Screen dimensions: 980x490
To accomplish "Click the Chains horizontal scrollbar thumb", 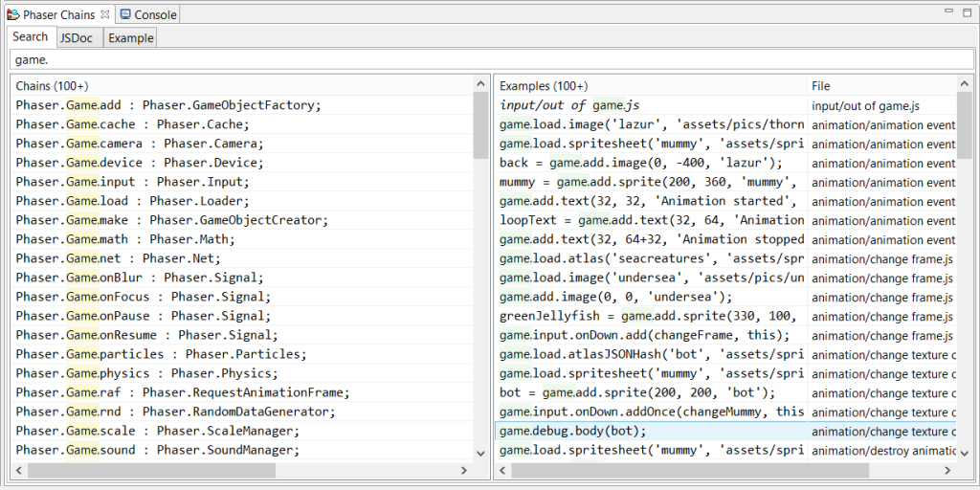I will point(151,470).
